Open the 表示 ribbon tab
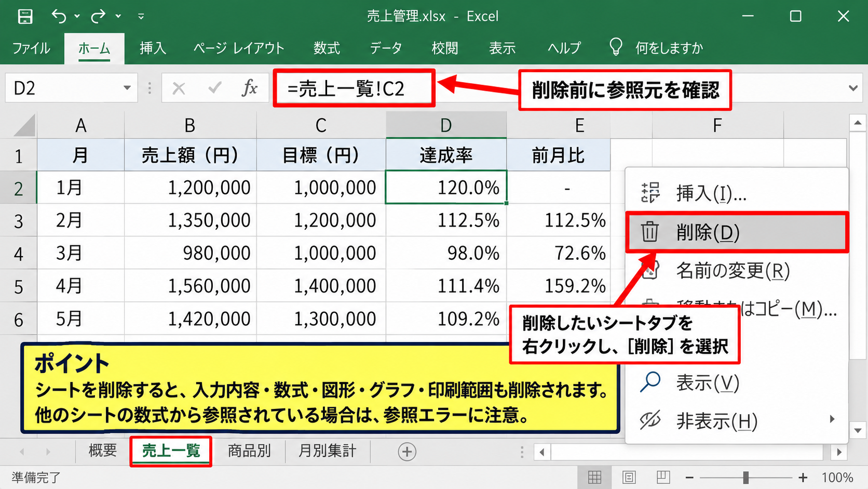This screenshot has width=868, height=489. point(502,48)
